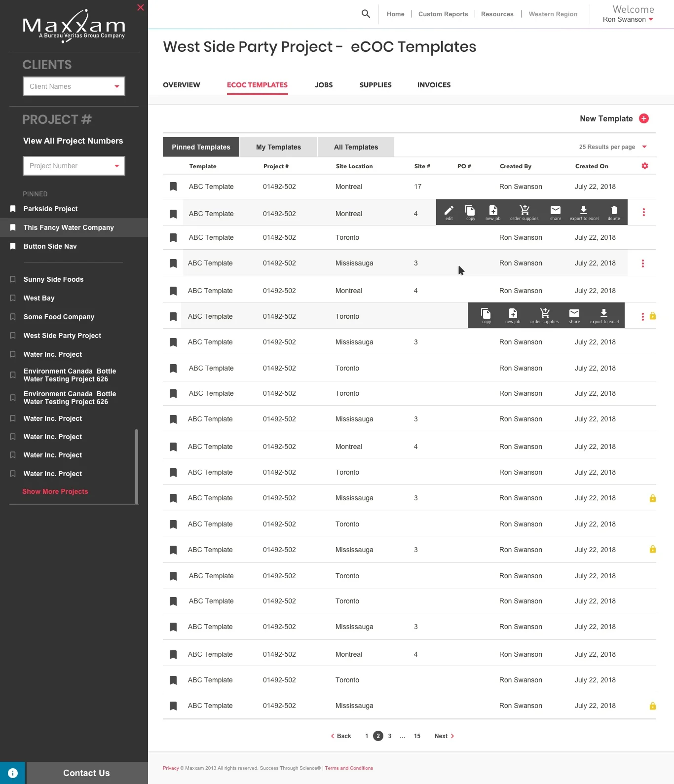Go to the Next page

click(444, 736)
